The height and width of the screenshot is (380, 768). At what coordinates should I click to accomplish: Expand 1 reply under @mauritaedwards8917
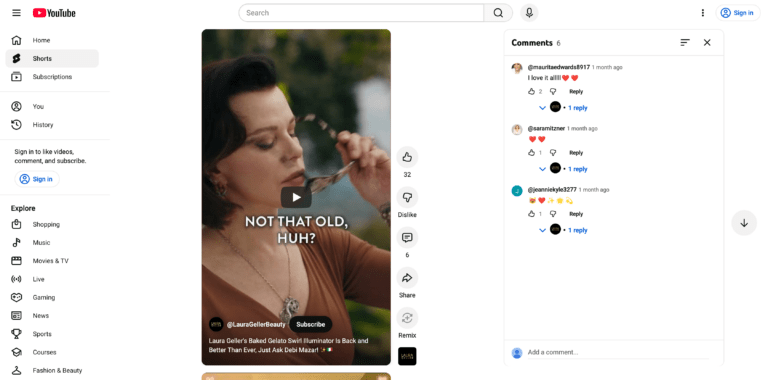click(563, 107)
